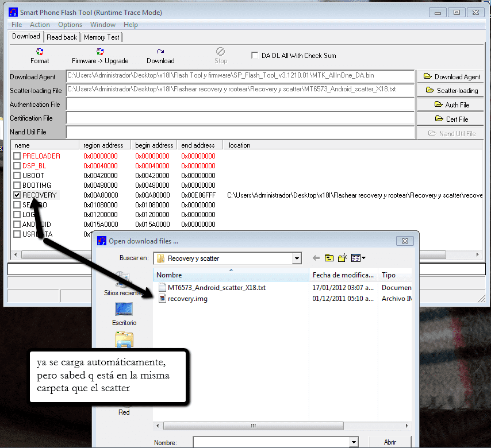
Task: Sort files by Tipo column
Action: pyautogui.click(x=395, y=275)
